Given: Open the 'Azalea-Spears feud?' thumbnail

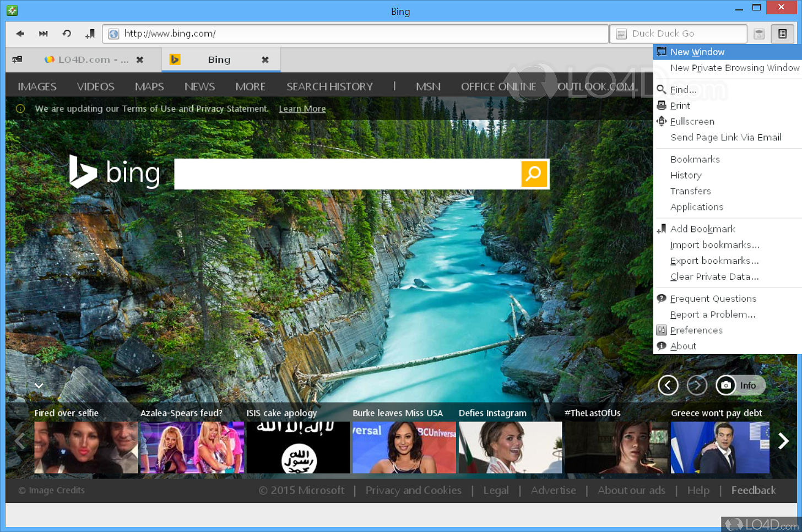Looking at the screenshot, I should [x=192, y=447].
